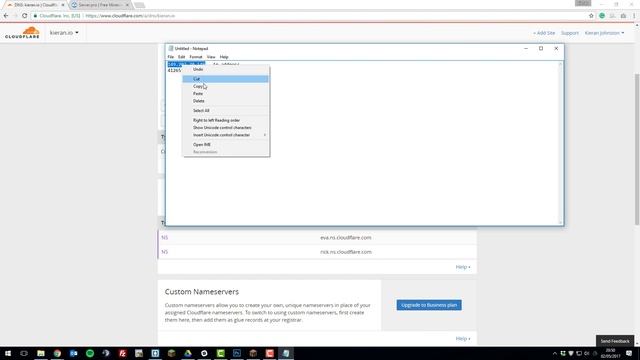This screenshot has height=360, width=640.
Task: Open the Chrome three-dot menu
Action: [634, 16]
